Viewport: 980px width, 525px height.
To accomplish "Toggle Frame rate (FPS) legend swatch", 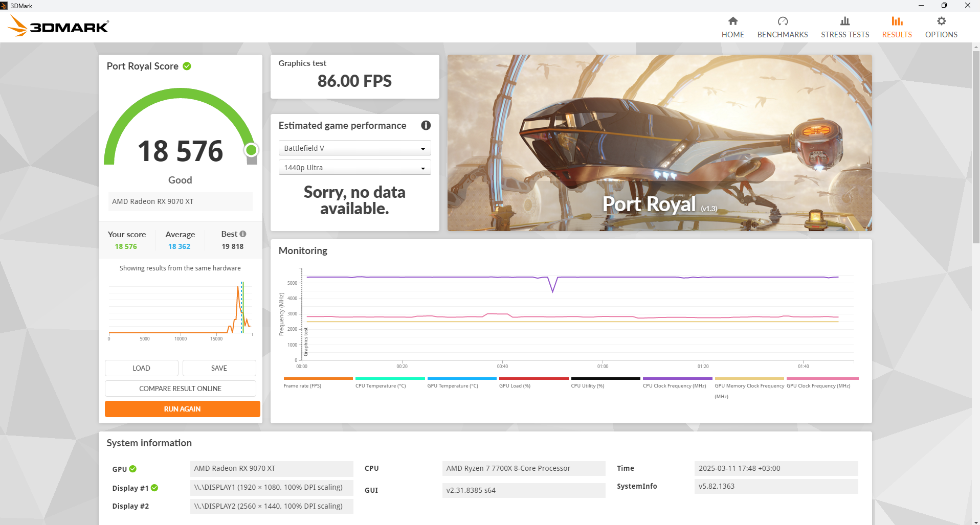I will coord(318,379).
